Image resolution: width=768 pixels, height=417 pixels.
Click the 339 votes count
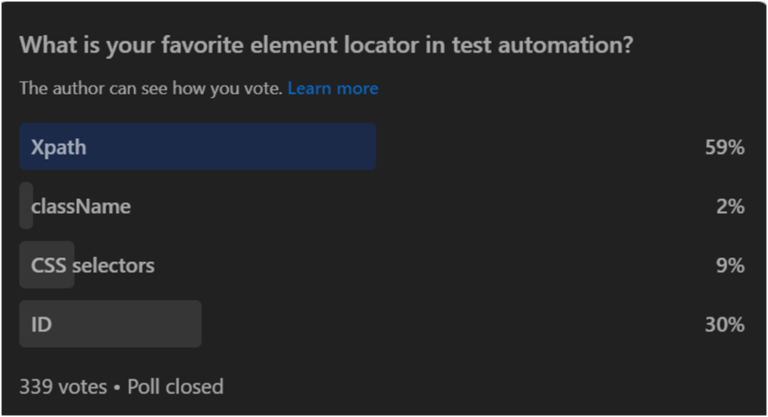pyautogui.click(x=64, y=386)
